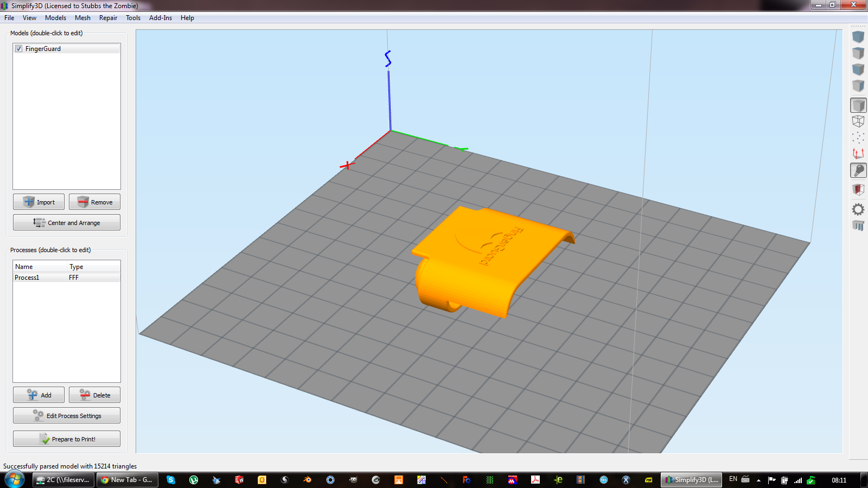This screenshot has width=868, height=488.
Task: Open the Help menu
Action: pos(187,18)
